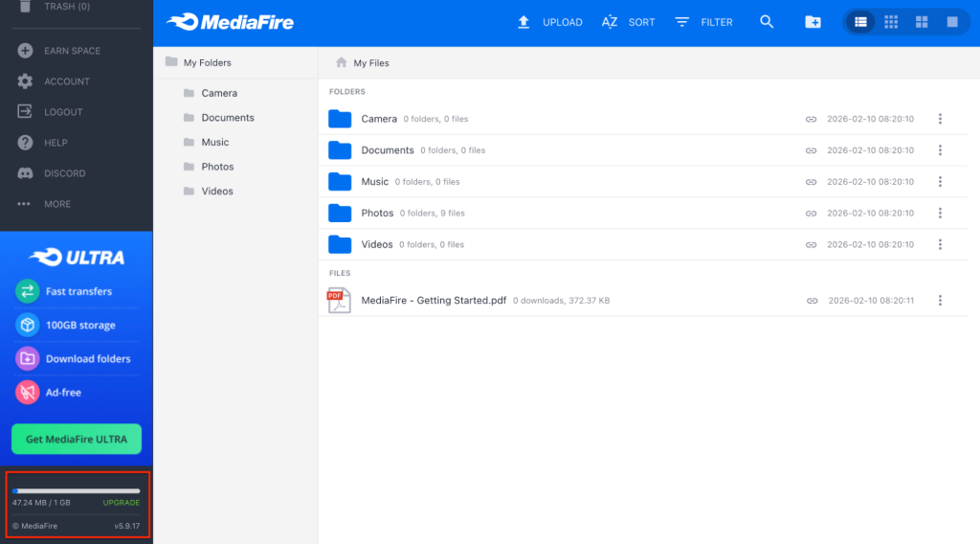
Task: Click the storage usage progress bar
Action: pos(77,490)
